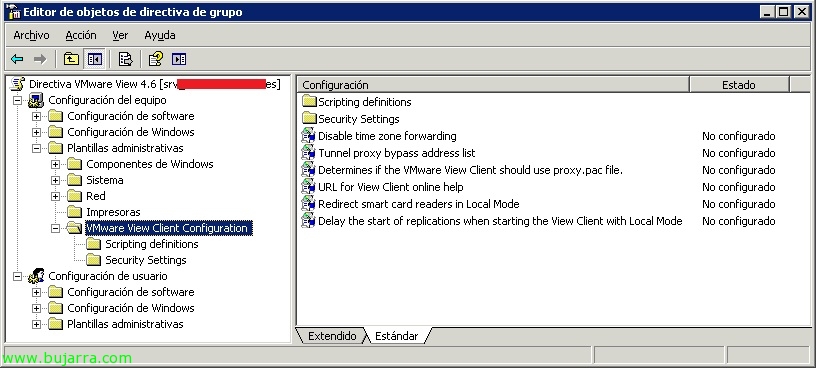This screenshot has width=816, height=368.
Task: Click the Forward arrow toolbar icon
Action: (x=40, y=59)
